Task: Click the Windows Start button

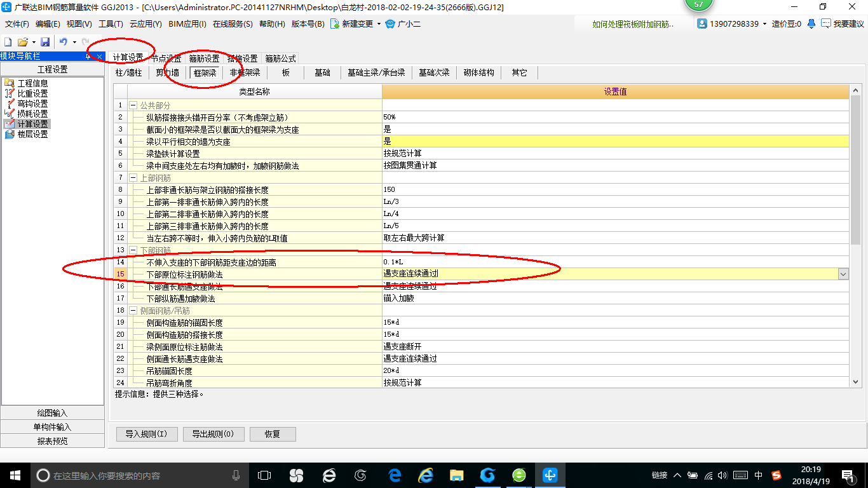Action: click(x=15, y=475)
